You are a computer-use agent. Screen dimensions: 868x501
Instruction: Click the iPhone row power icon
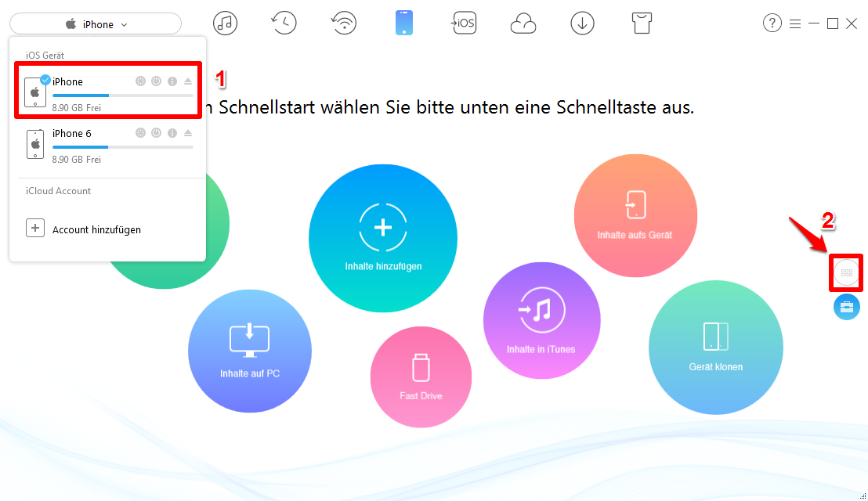coord(157,81)
